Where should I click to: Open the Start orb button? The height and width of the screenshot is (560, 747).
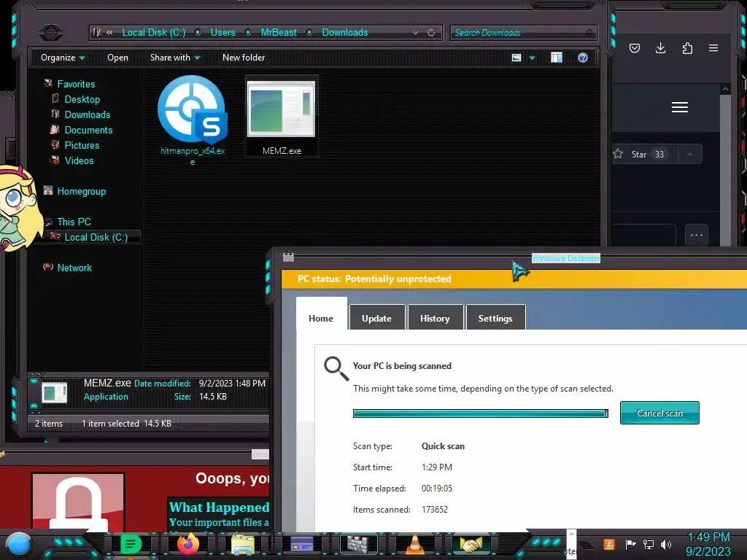click(x=18, y=544)
